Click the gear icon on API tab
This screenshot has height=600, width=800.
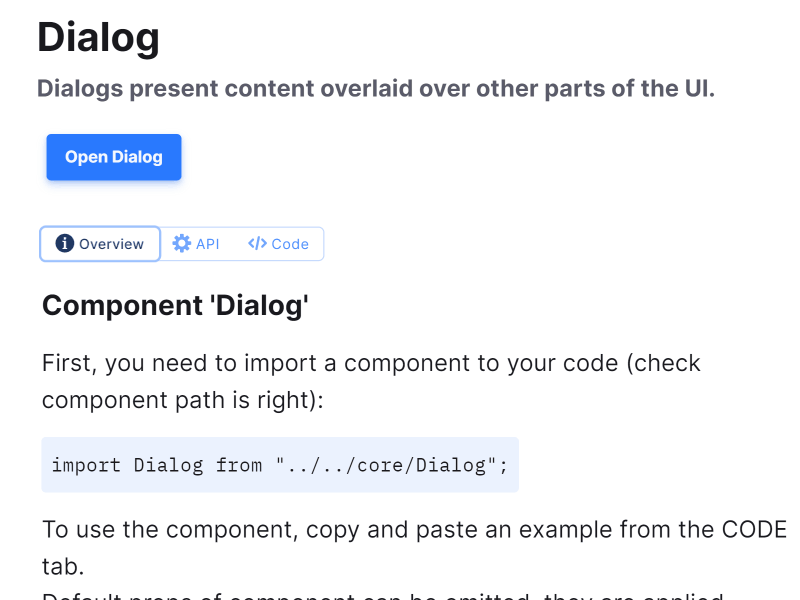coord(181,243)
